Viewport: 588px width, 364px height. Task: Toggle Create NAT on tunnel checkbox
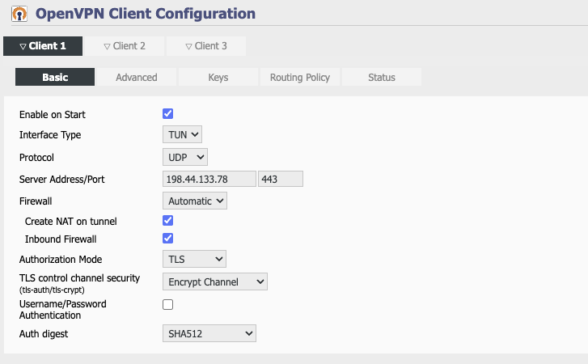(167, 221)
